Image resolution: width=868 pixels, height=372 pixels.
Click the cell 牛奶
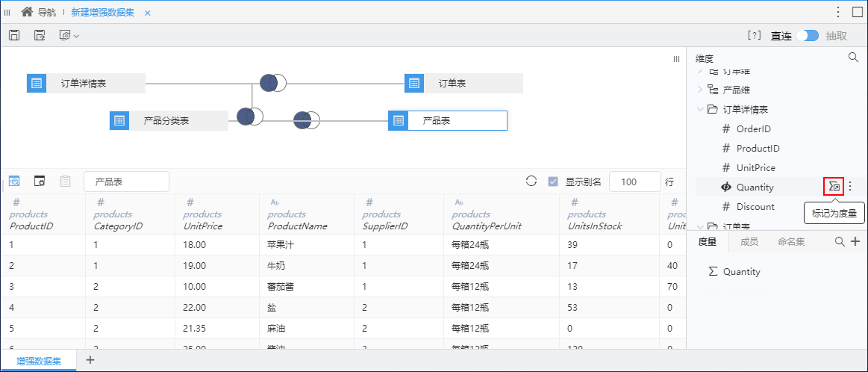[x=307, y=266]
